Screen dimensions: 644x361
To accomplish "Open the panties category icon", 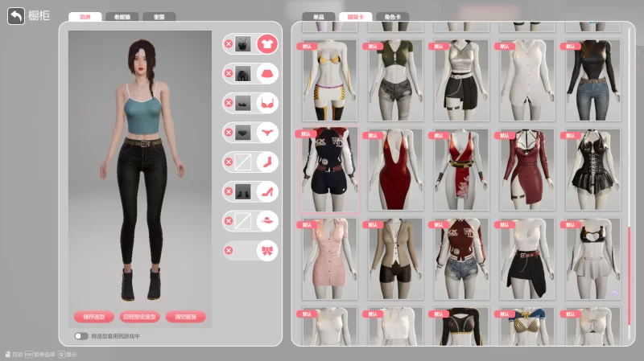I will click(267, 133).
